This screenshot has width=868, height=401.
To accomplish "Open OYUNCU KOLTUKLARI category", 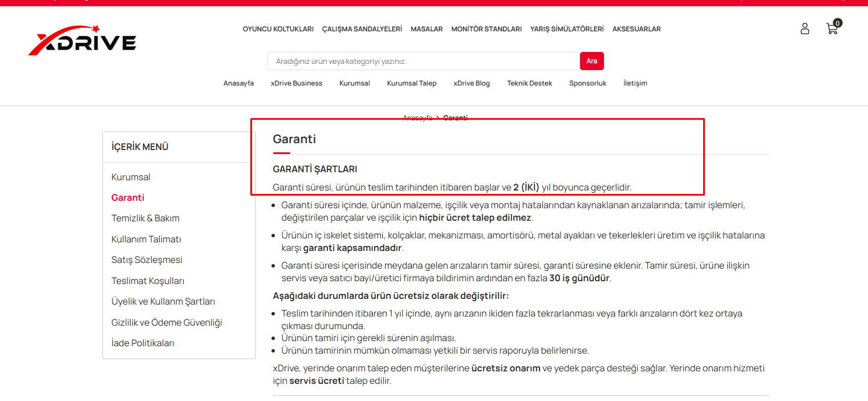I will click(x=278, y=29).
